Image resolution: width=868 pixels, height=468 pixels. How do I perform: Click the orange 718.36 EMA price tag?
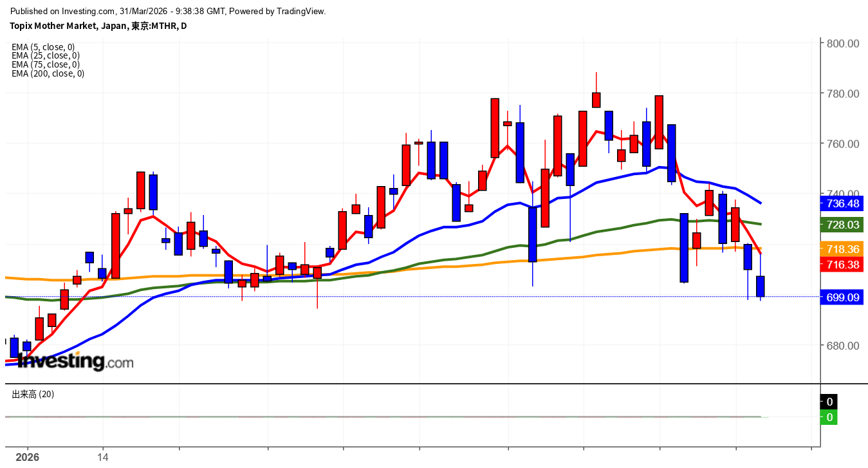point(843,249)
